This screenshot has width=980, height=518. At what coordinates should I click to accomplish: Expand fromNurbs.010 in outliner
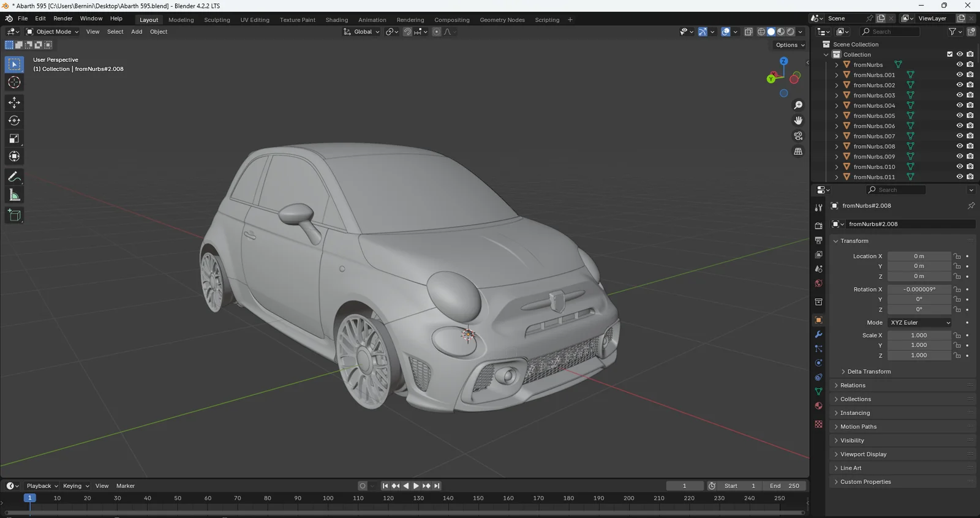(x=837, y=167)
